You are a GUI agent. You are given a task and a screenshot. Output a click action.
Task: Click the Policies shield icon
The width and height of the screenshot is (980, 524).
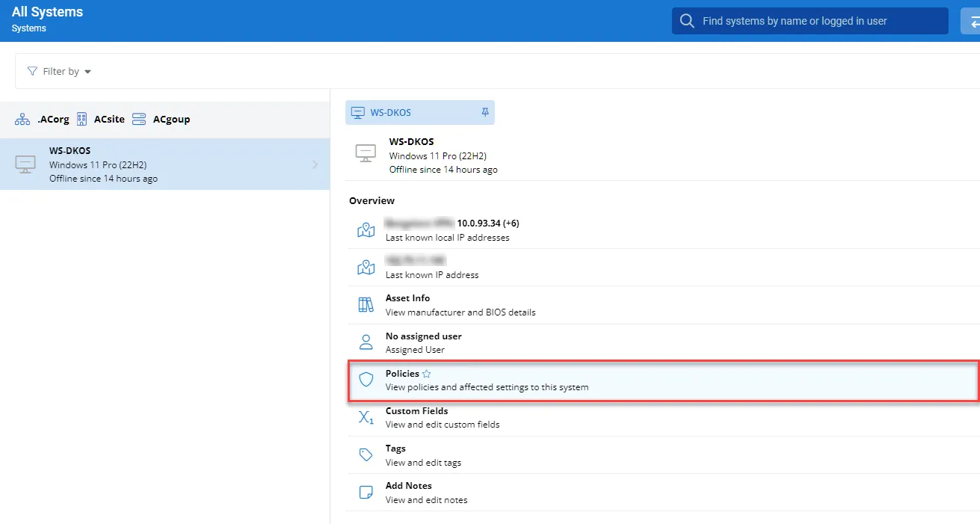click(366, 380)
